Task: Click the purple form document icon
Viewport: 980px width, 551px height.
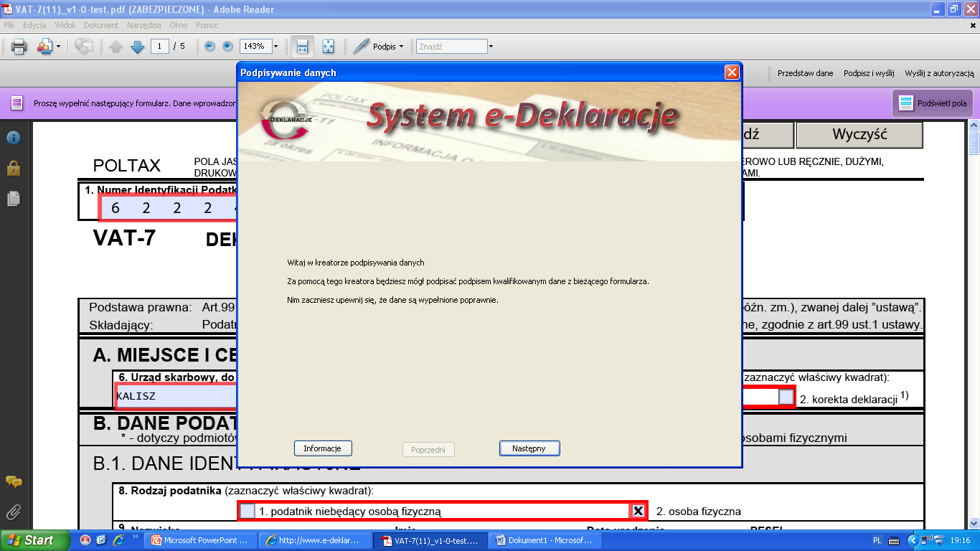Action: point(17,103)
